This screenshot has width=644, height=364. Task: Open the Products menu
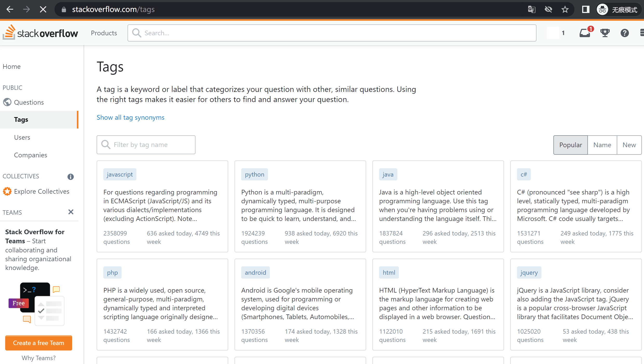(x=104, y=33)
